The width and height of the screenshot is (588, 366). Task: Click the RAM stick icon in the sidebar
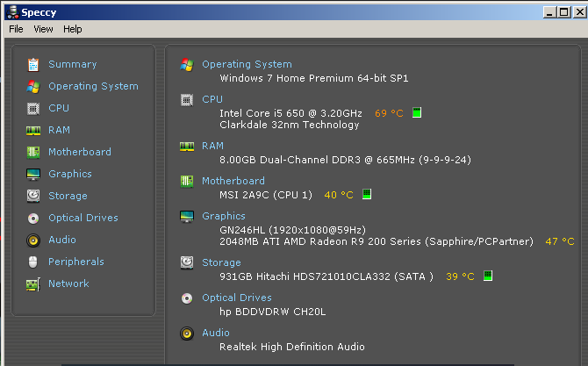(33, 131)
